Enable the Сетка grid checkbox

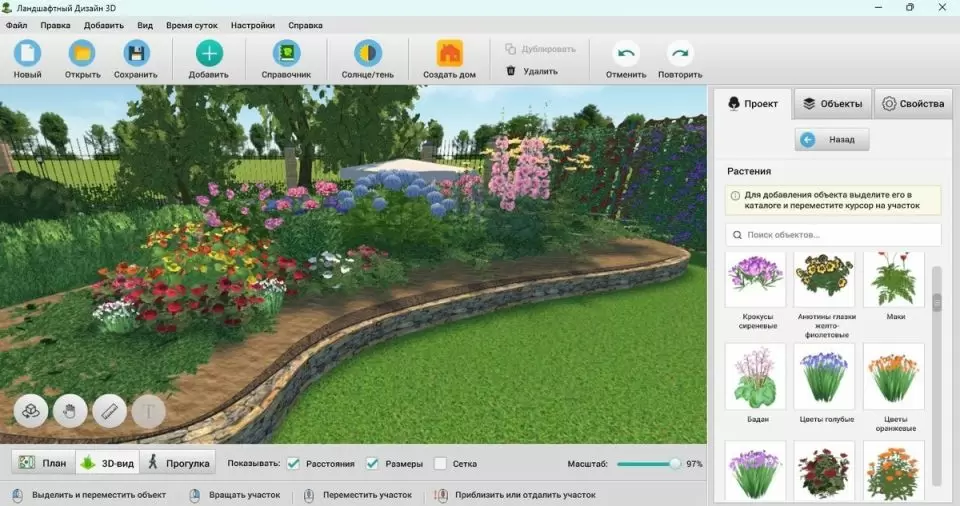coord(441,463)
